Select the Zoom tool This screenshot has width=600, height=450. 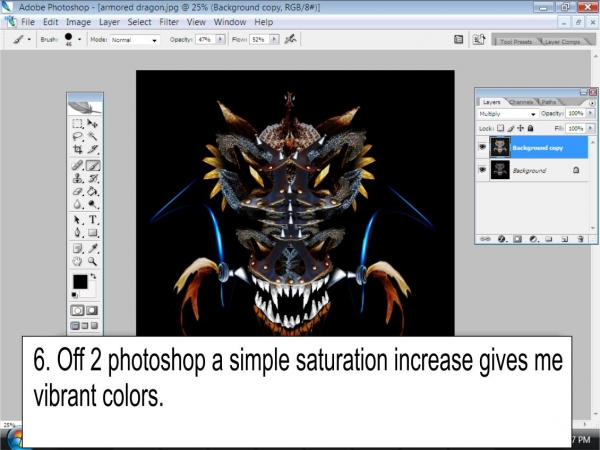(92, 261)
